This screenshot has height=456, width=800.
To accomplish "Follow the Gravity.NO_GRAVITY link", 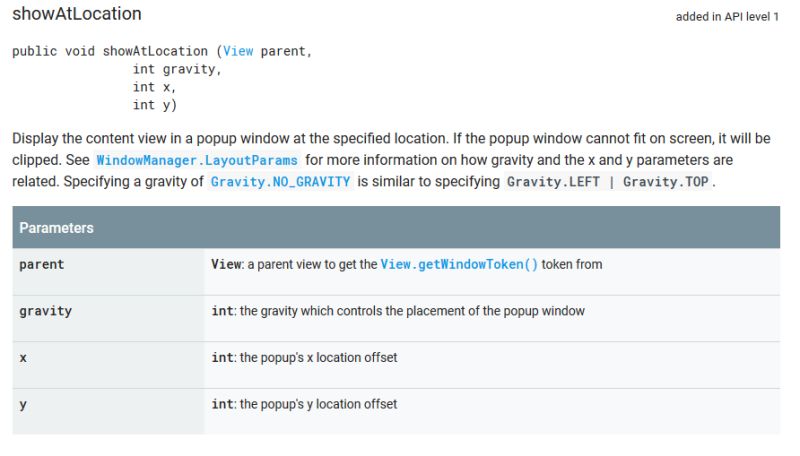I will tap(280, 182).
